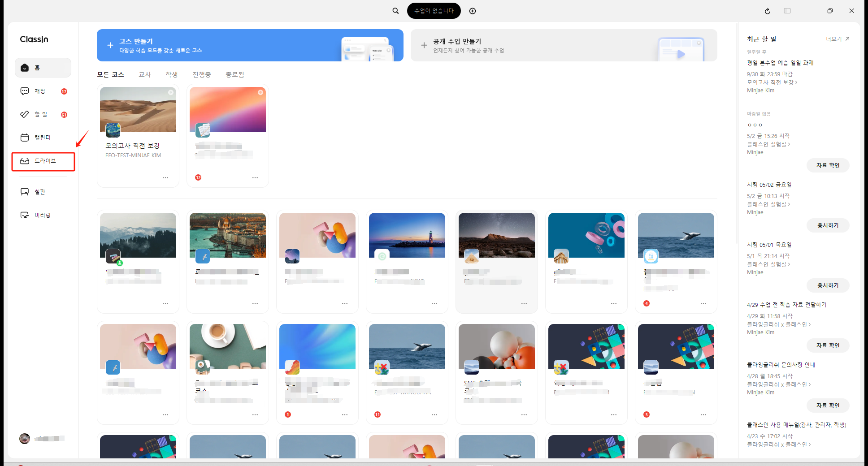This screenshot has height=466, width=868.
Task: Click the 할 일 checkmark icon
Action: (x=25, y=114)
